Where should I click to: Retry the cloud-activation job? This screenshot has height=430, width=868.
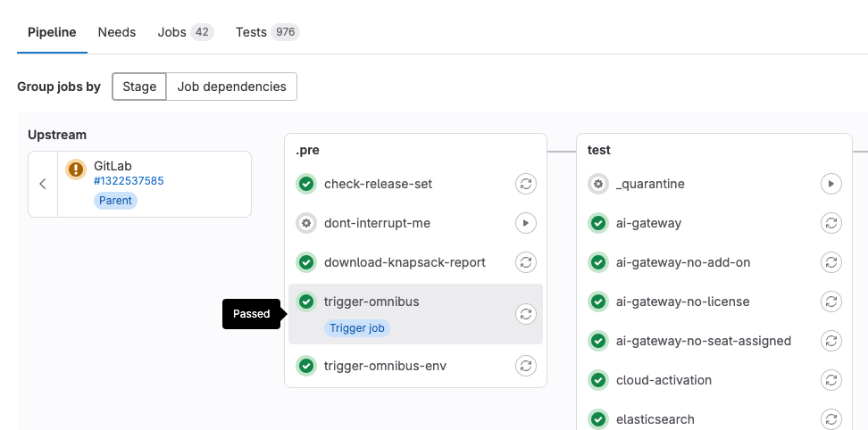(830, 380)
